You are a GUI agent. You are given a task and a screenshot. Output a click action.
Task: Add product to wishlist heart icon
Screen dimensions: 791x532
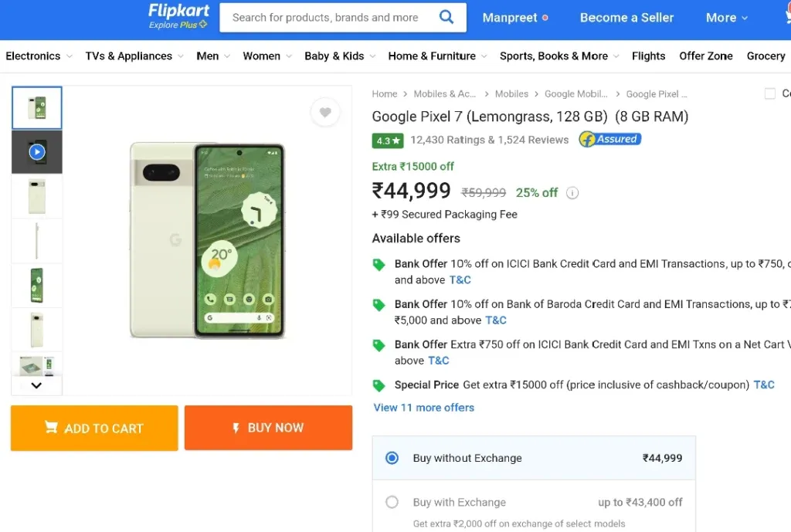(x=325, y=112)
